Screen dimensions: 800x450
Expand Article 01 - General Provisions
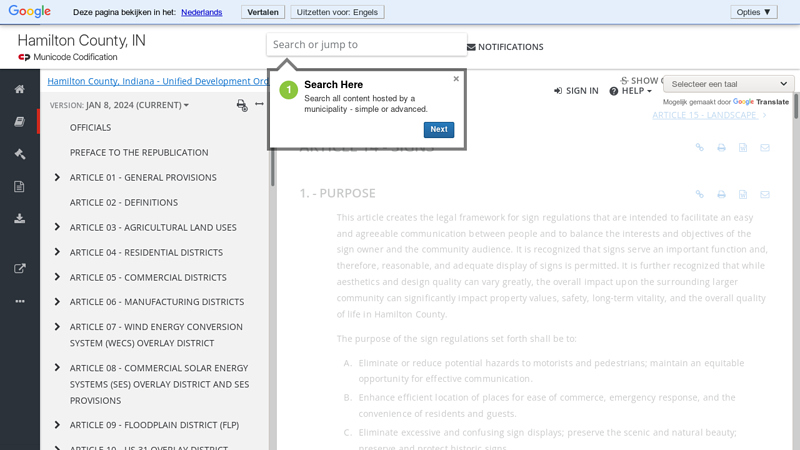coord(57,177)
